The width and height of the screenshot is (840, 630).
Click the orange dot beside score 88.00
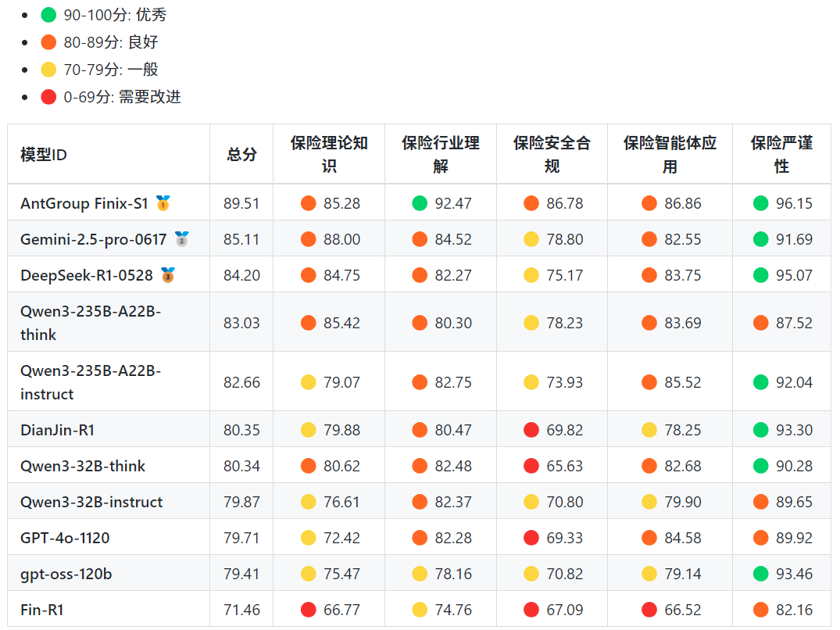click(x=309, y=239)
